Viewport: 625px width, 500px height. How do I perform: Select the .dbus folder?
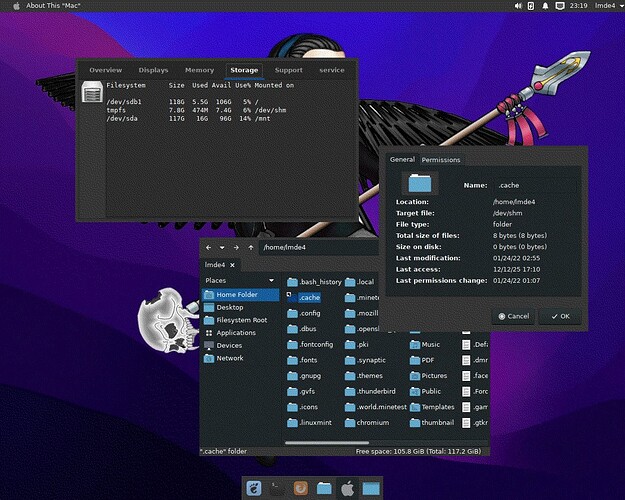[302, 329]
